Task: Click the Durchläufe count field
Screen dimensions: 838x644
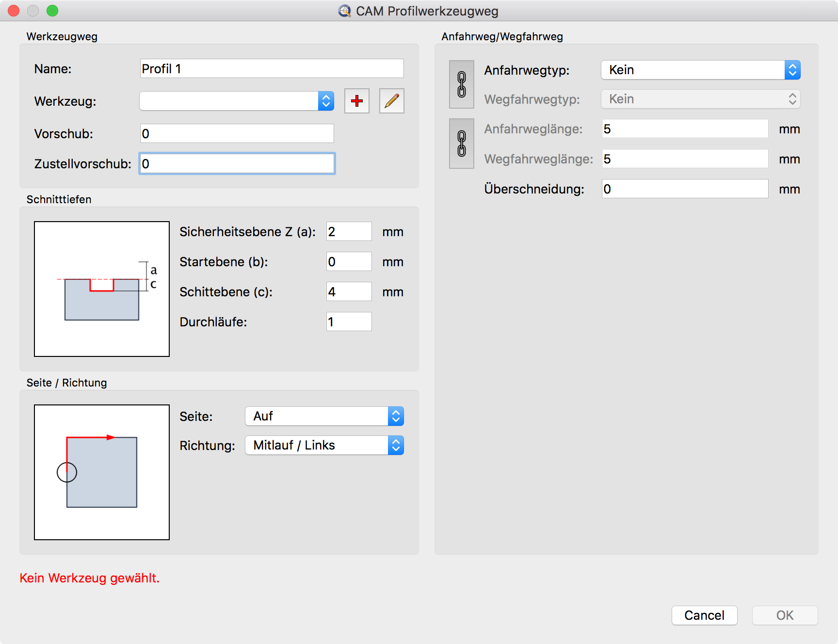Action: click(349, 322)
